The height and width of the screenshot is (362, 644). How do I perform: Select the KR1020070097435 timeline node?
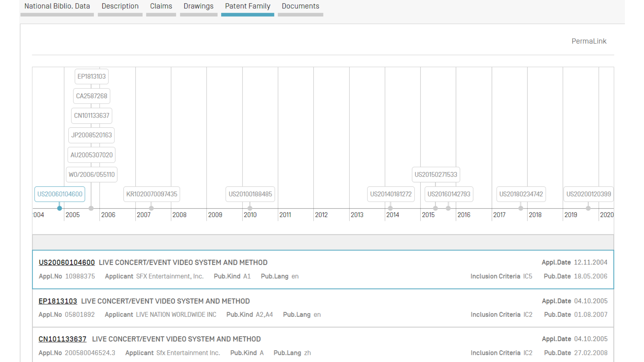(x=152, y=194)
